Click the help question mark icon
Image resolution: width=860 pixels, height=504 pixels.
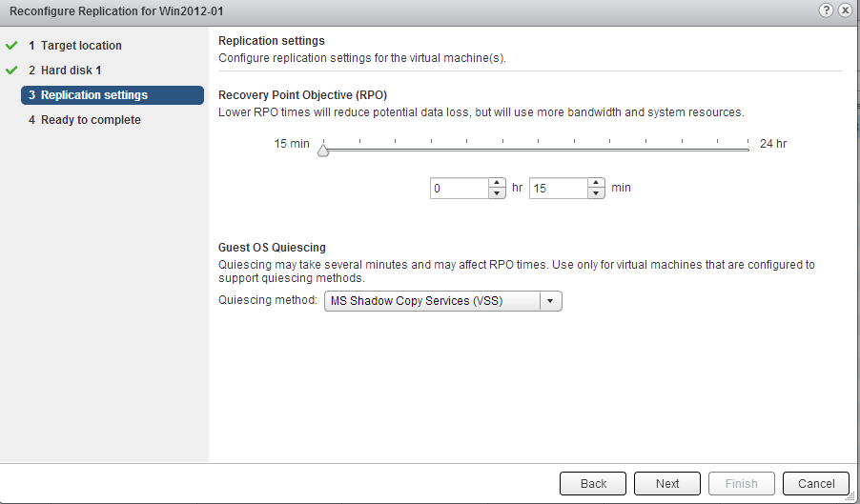[x=826, y=10]
